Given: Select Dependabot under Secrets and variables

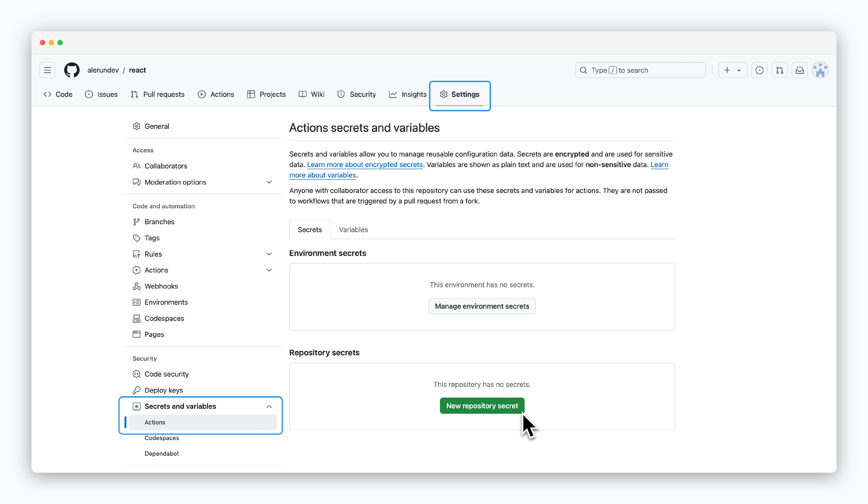Looking at the screenshot, I should 203,453.
